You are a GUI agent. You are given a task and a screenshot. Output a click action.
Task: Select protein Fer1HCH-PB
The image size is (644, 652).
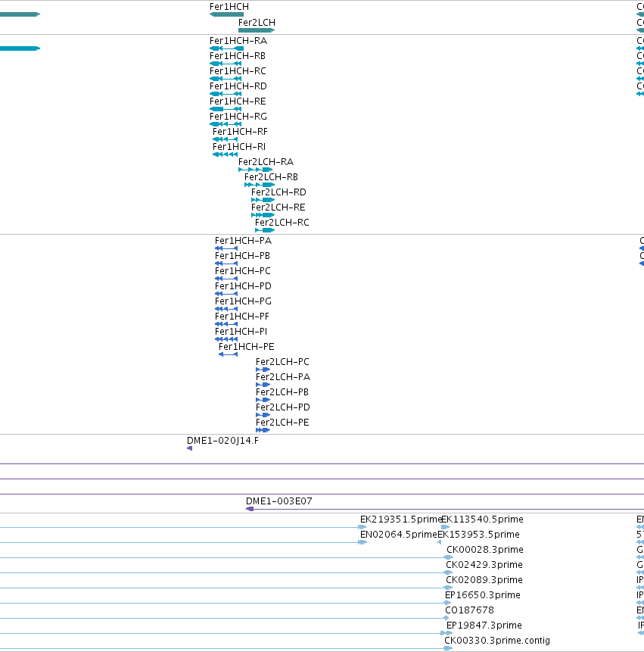226,264
